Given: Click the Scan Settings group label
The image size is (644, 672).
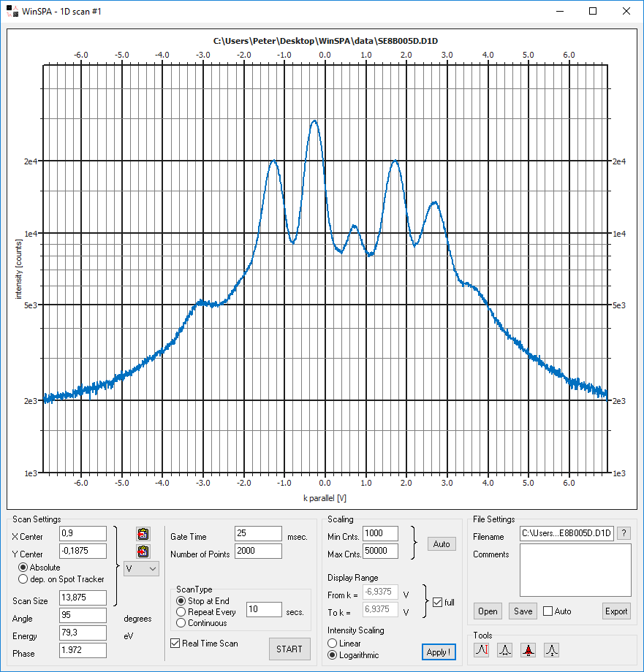Looking at the screenshot, I should click(x=37, y=519).
